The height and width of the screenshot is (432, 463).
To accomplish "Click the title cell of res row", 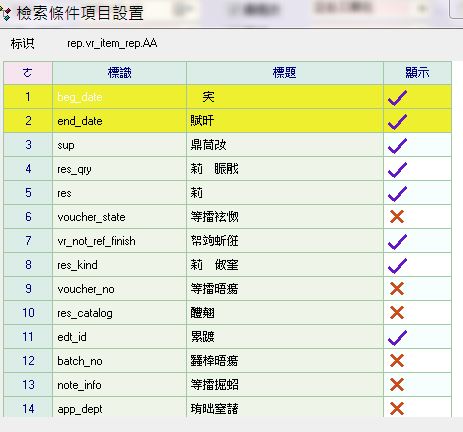I will tap(285, 193).
